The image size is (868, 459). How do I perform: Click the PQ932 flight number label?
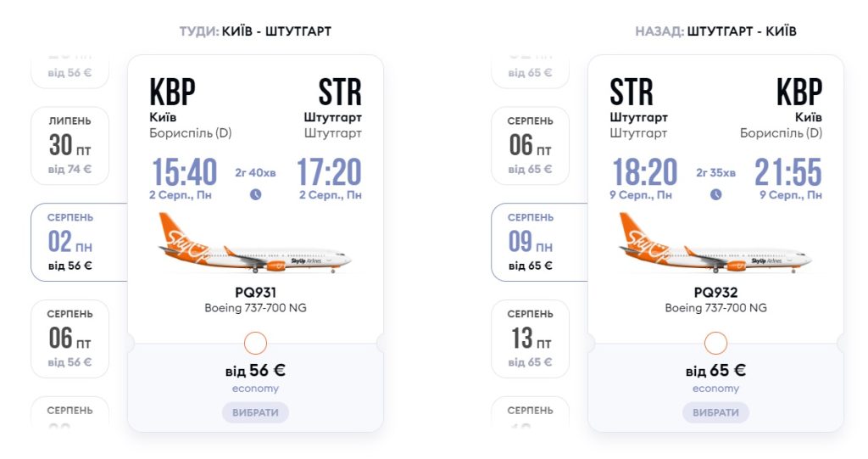[x=716, y=293]
